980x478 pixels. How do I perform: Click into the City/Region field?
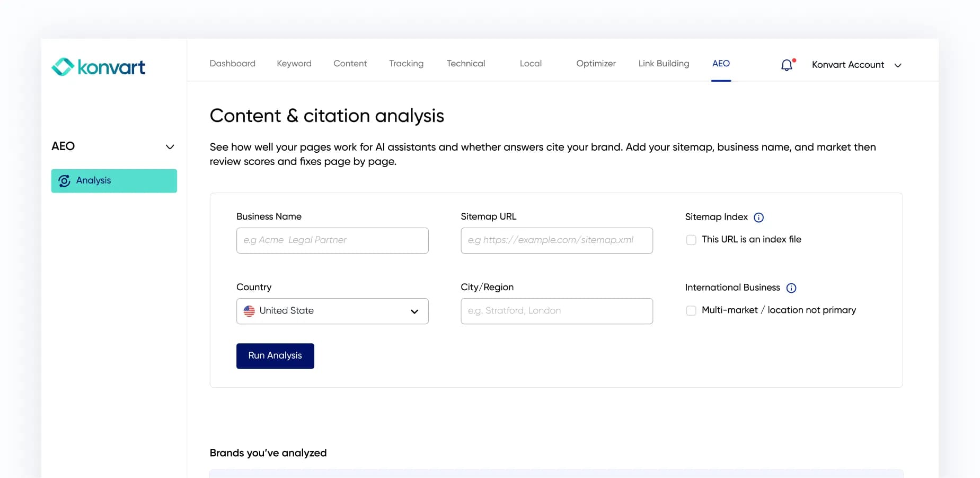[x=557, y=311]
